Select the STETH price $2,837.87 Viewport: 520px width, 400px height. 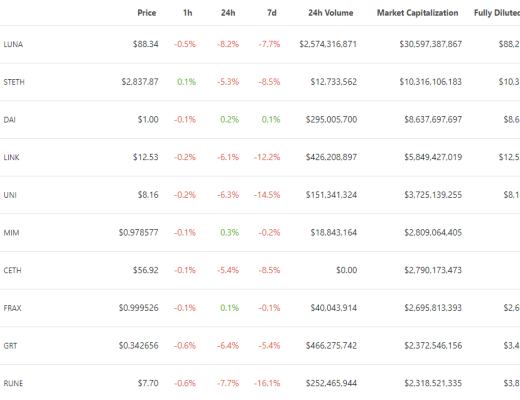[140, 82]
